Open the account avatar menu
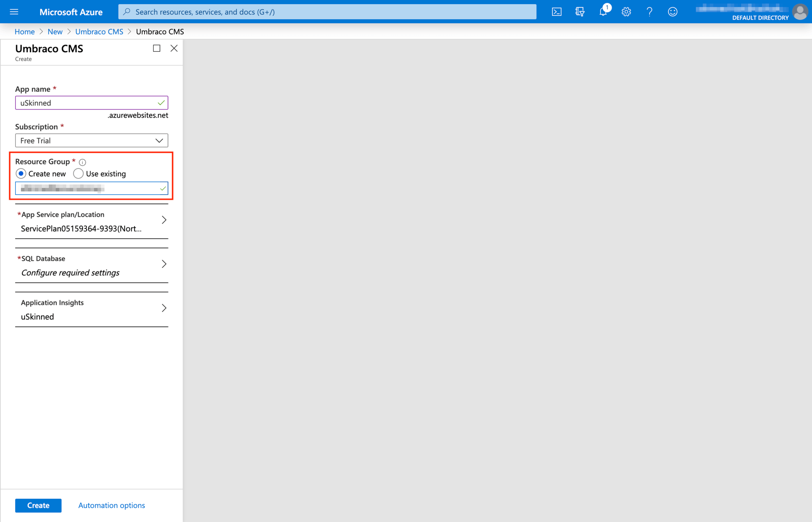The width and height of the screenshot is (812, 522). coord(800,12)
